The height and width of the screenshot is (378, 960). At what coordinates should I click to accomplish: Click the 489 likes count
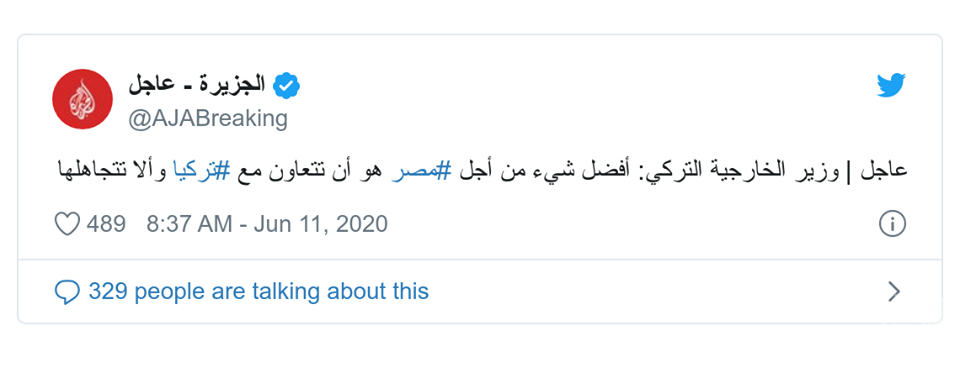[106, 224]
